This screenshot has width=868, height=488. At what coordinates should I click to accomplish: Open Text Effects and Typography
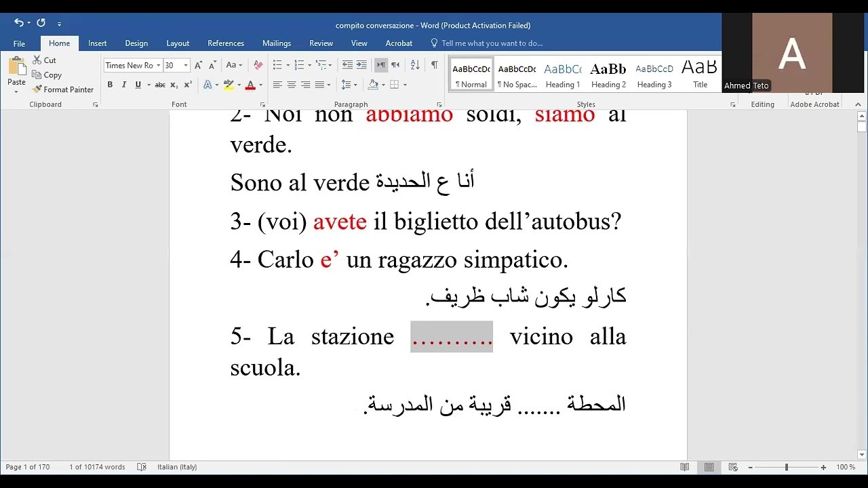click(208, 85)
